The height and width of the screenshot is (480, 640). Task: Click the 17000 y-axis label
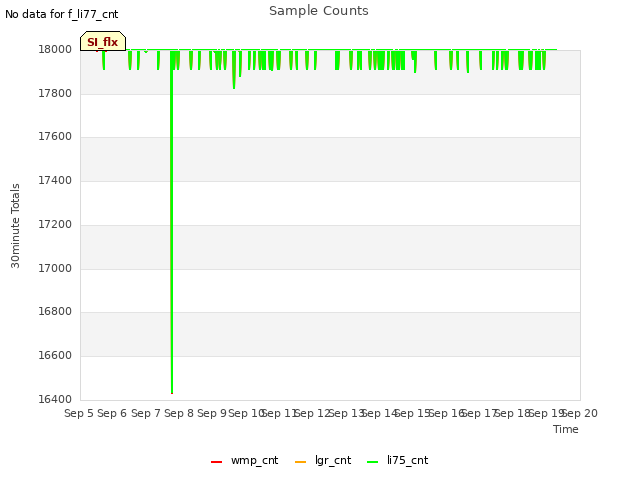click(x=55, y=269)
